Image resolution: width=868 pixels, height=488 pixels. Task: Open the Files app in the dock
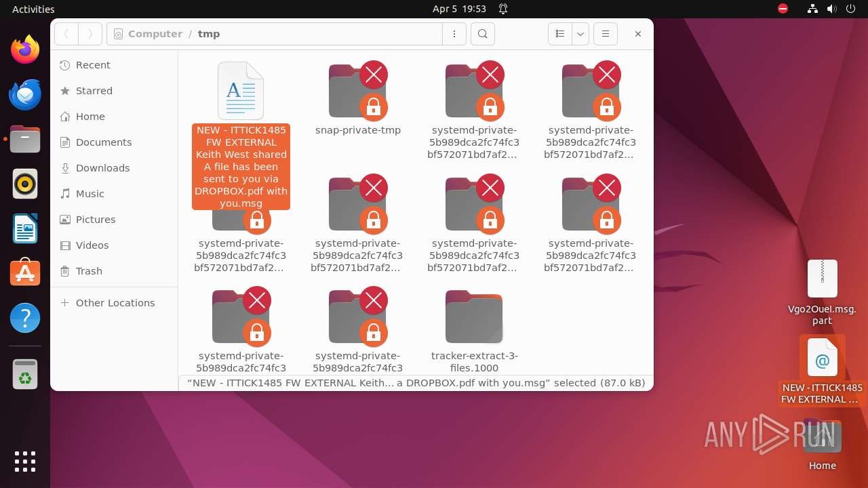(x=25, y=139)
